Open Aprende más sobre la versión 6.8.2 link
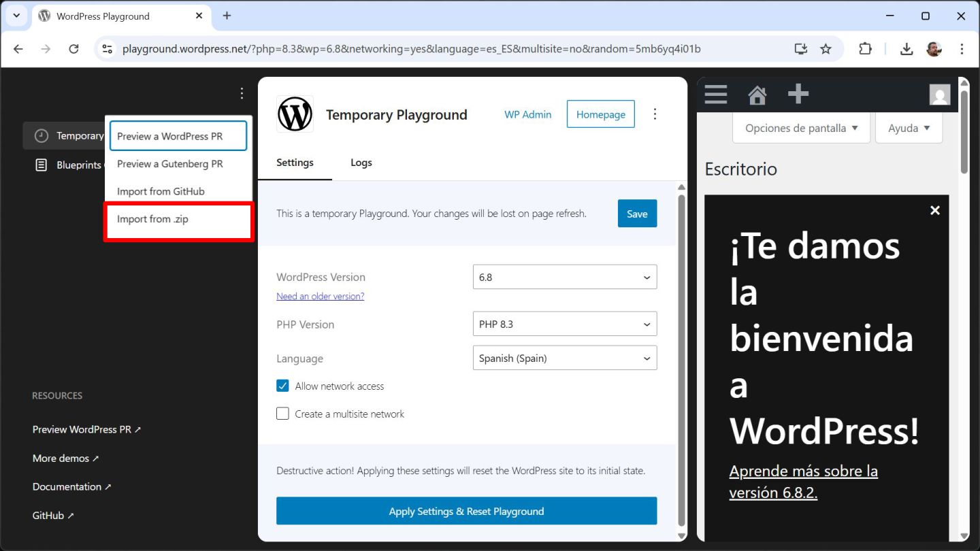980x551 pixels. point(803,482)
